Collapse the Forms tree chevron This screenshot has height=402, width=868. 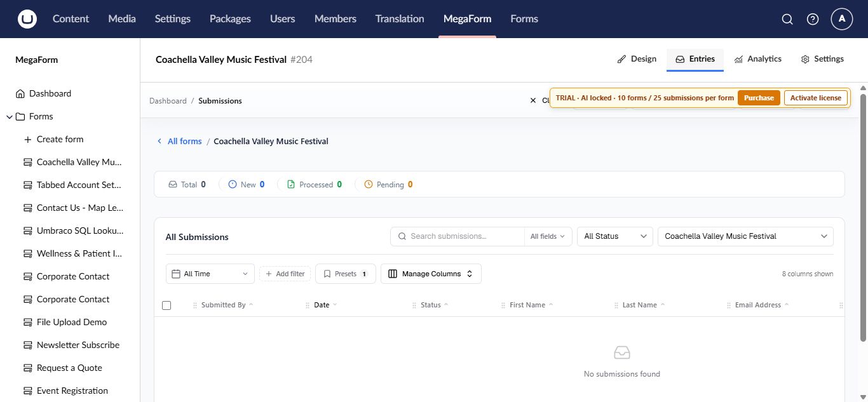(10, 116)
